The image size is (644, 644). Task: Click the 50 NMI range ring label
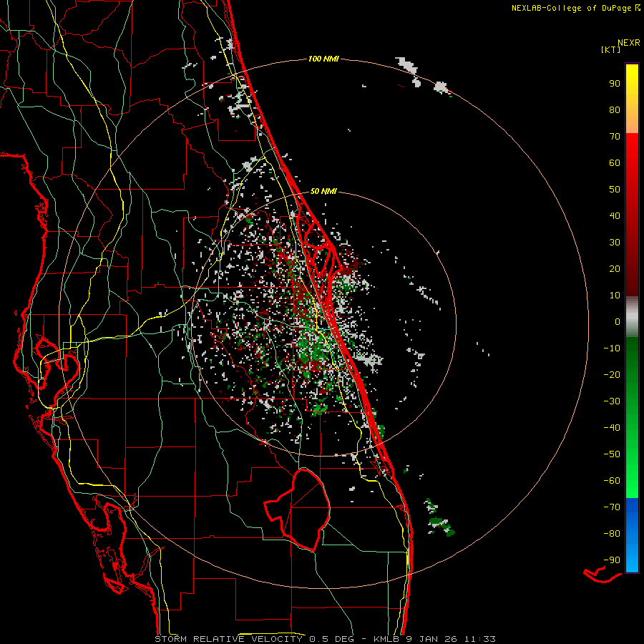(323, 191)
